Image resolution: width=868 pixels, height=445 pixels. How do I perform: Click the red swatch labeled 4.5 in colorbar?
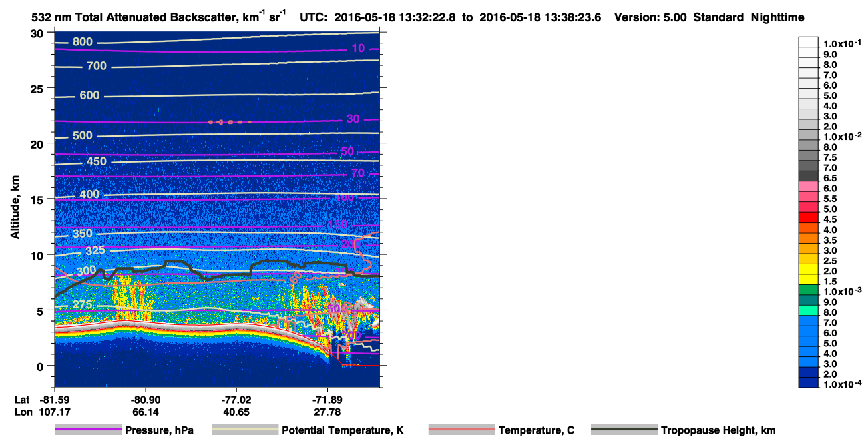(x=809, y=219)
